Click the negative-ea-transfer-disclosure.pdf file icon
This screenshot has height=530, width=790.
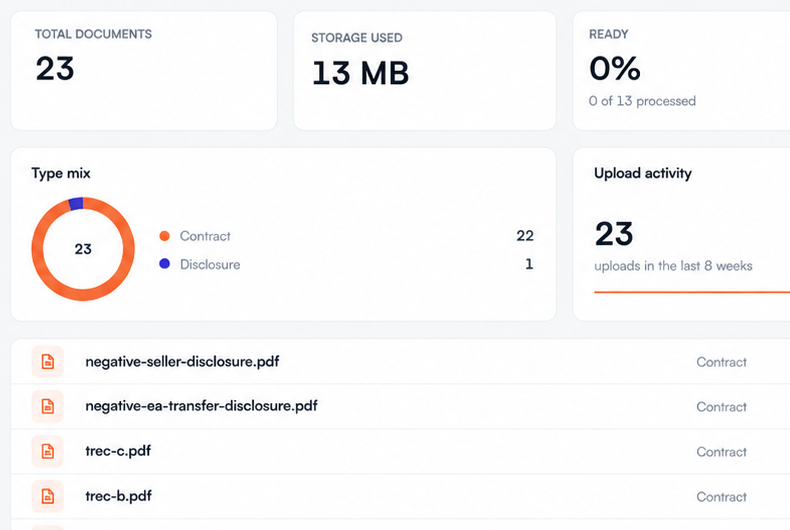click(x=47, y=406)
